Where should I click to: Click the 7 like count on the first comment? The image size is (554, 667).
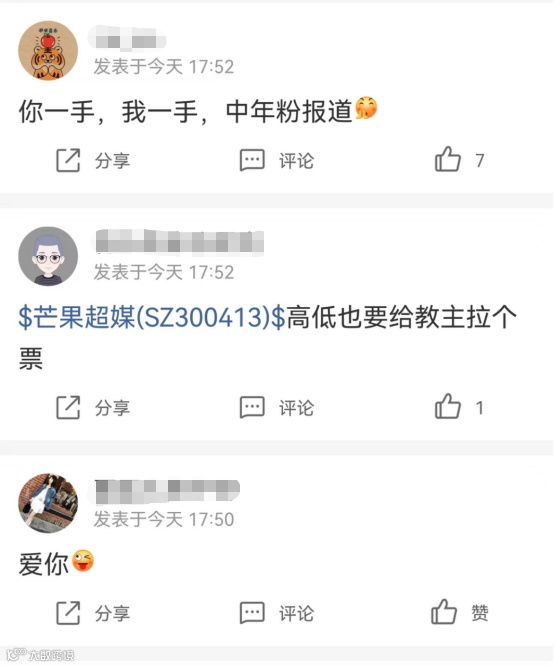coord(480,161)
